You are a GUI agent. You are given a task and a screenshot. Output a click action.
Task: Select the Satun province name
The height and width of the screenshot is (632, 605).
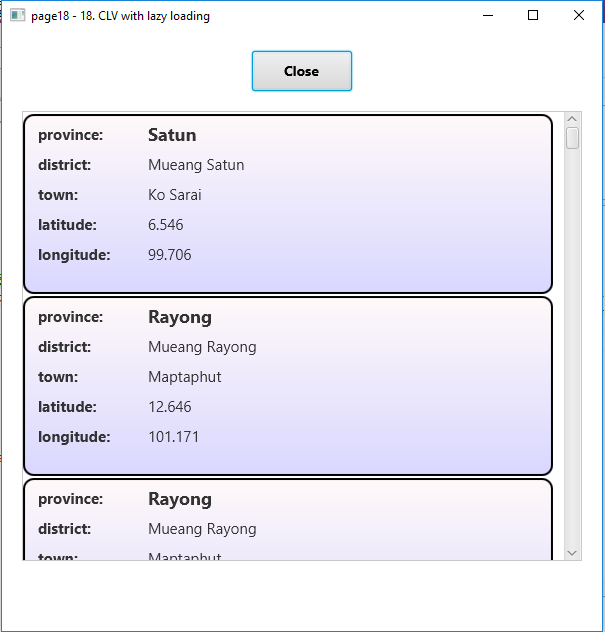[x=172, y=135]
